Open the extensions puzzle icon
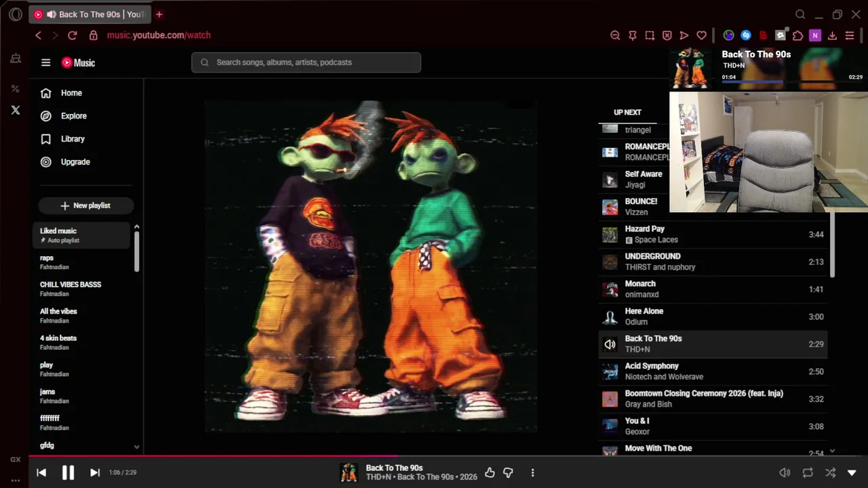Image resolution: width=868 pixels, height=488 pixels. (798, 35)
